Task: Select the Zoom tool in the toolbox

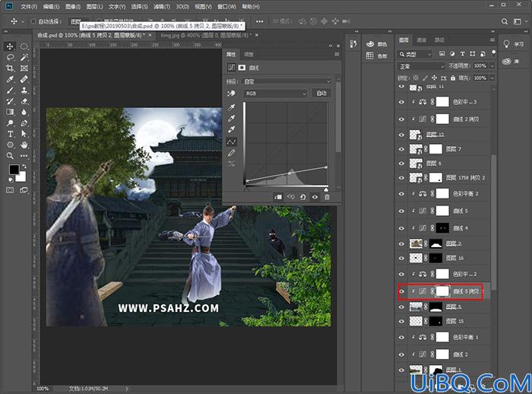Action: coord(10,156)
